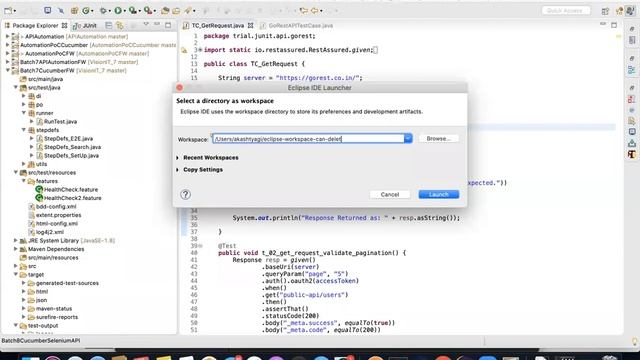Viewport: 640px width, 360px height.
Task: Open Package Explorer view menu arrow
Action: (x=146, y=25)
